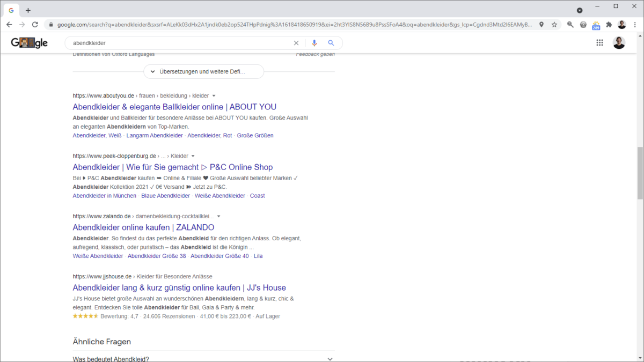Click the browser address bar URL
Viewport: 644px width, 362px height.
coord(295,25)
